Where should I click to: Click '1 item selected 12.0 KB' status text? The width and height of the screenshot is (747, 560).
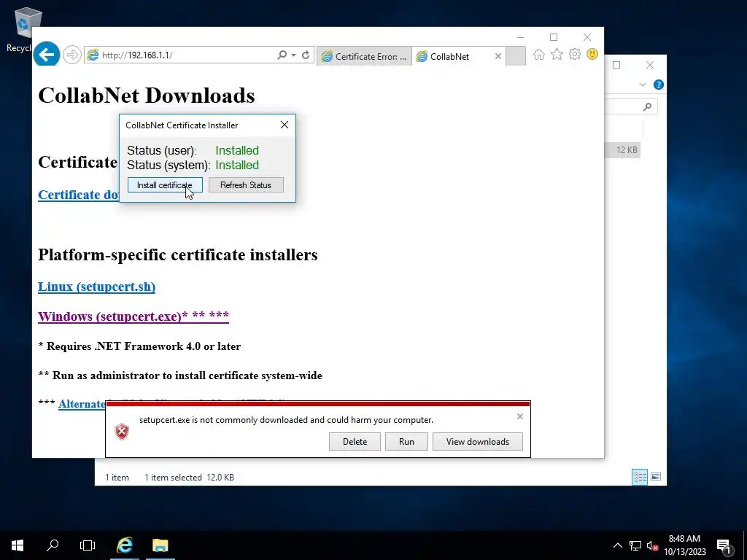[x=189, y=477]
